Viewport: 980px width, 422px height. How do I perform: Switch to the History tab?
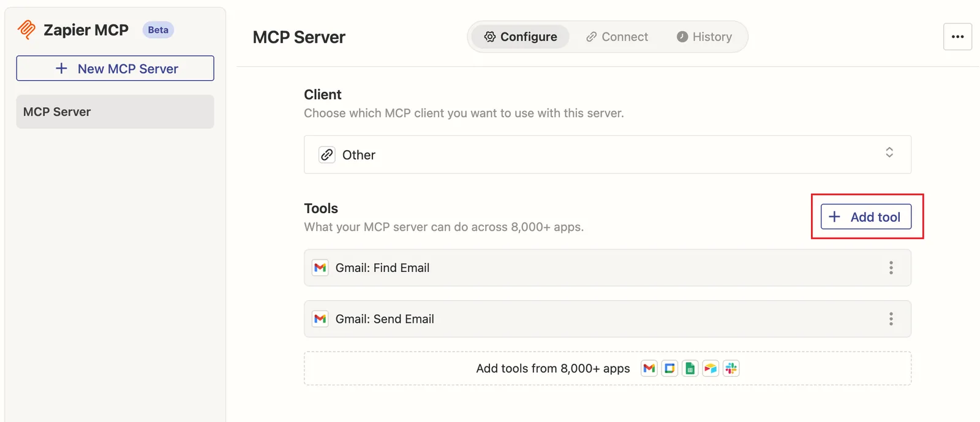(x=704, y=37)
